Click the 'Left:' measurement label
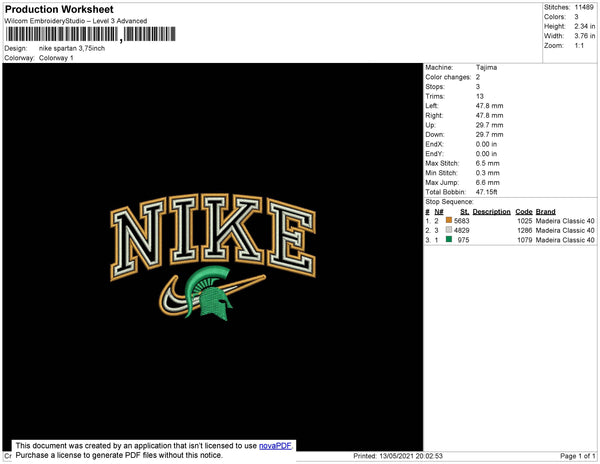Viewport: 600px width, 464px height. click(x=432, y=106)
